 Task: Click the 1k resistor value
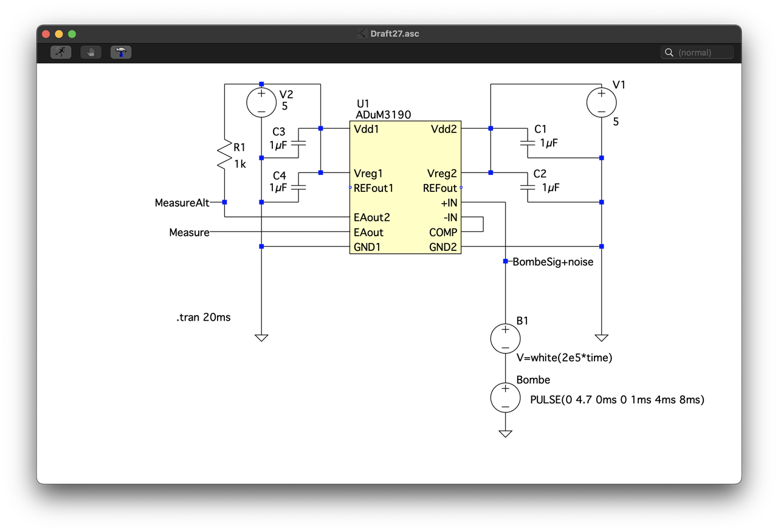(x=240, y=164)
